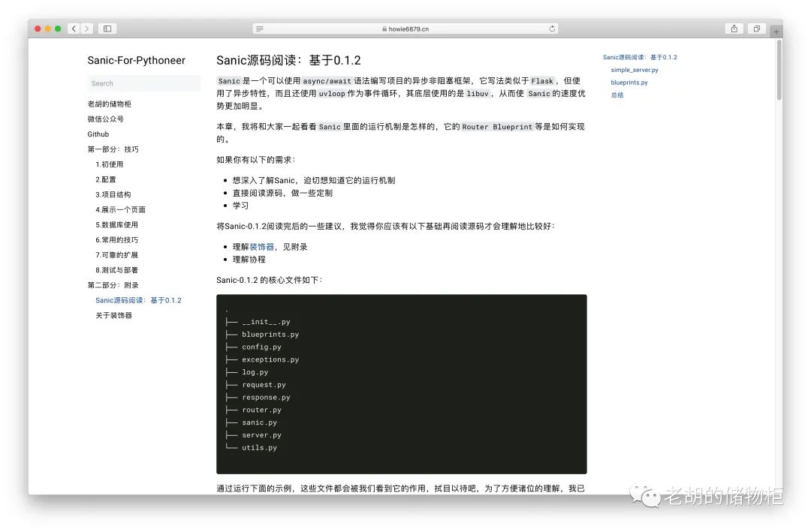Click blueprints.py line in the code block

[270, 335]
